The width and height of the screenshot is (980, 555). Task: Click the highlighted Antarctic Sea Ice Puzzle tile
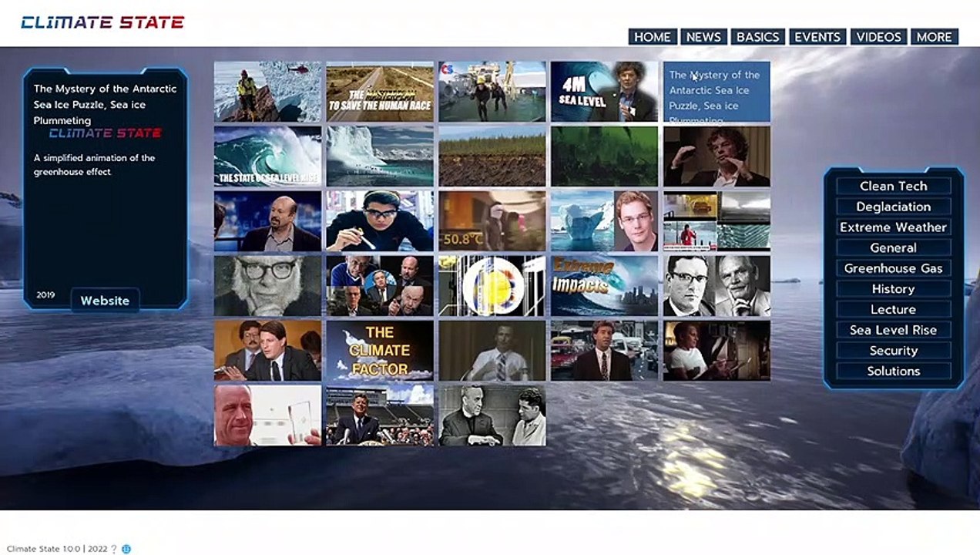click(717, 92)
